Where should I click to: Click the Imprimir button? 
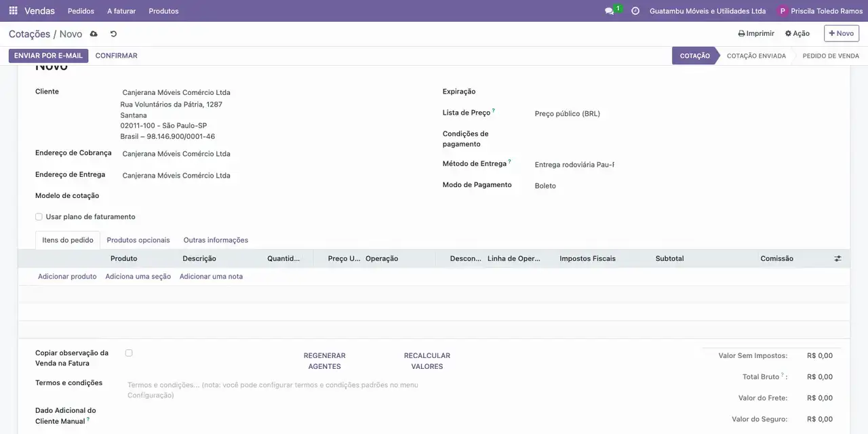pyautogui.click(x=756, y=33)
